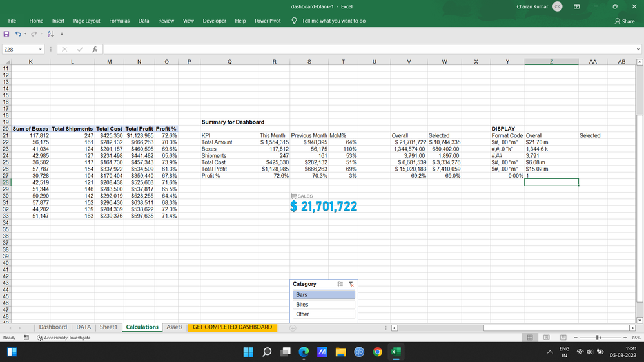Select Bars in the Category slicer

[324, 295]
